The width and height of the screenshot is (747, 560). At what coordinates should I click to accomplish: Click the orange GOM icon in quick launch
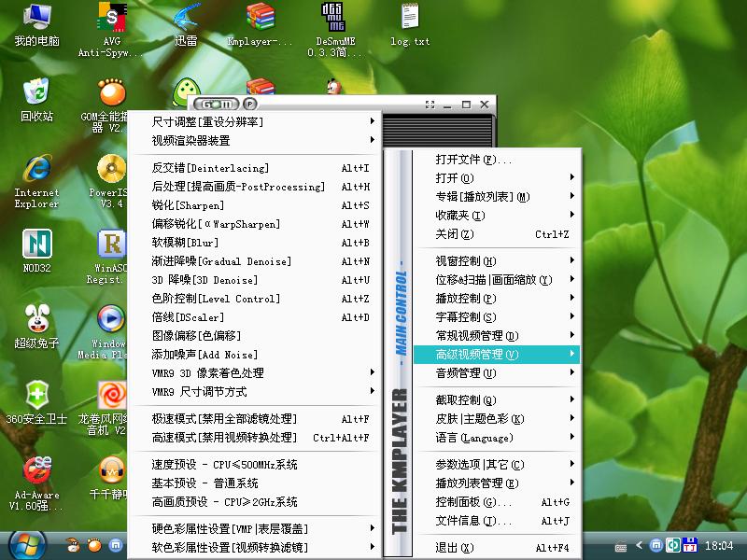(94, 545)
